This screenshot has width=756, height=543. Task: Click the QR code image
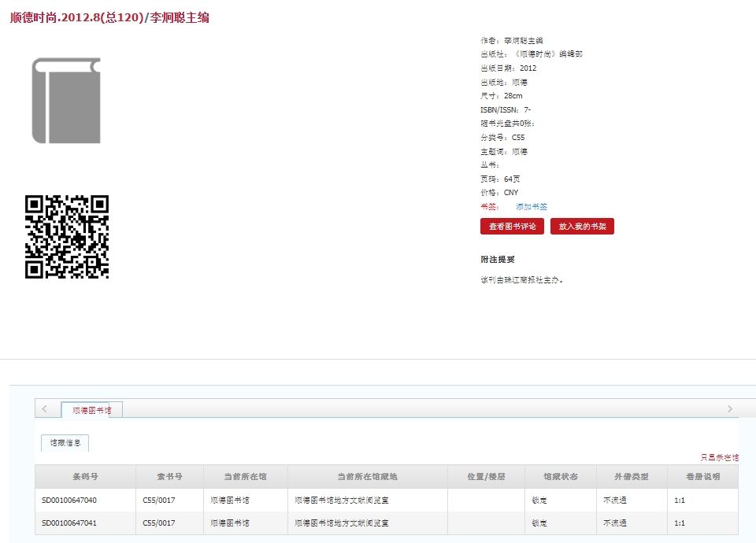[x=66, y=237]
